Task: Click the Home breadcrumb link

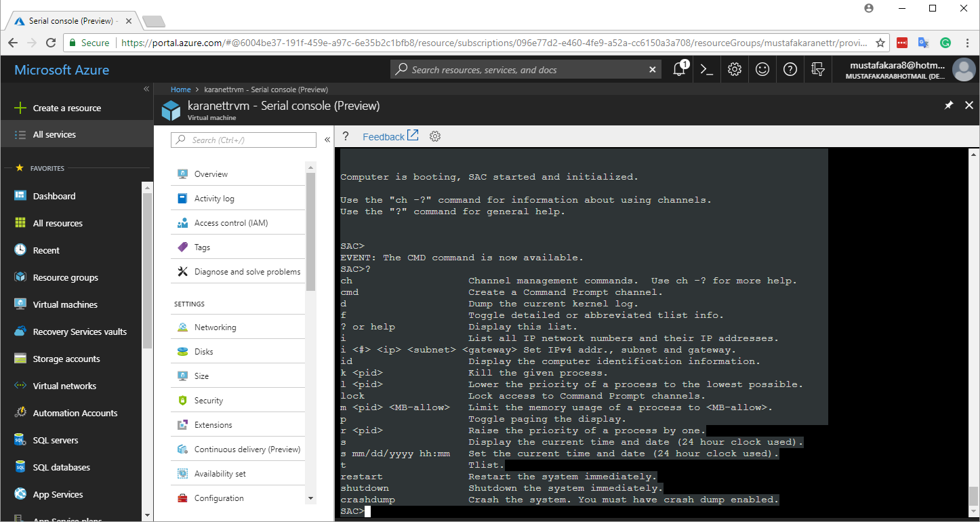Action: (x=180, y=89)
